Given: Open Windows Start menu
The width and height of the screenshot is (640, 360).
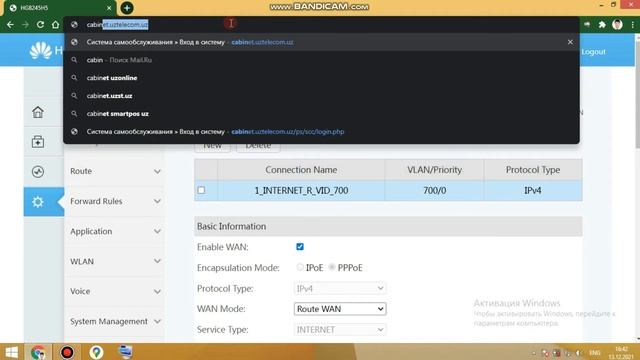Looking at the screenshot, I should coord(12,352).
